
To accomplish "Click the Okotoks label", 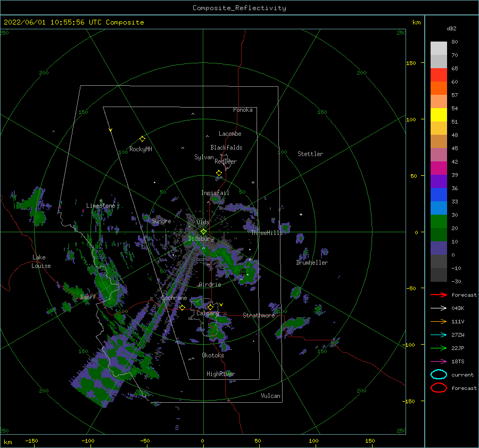I will click(213, 355).
